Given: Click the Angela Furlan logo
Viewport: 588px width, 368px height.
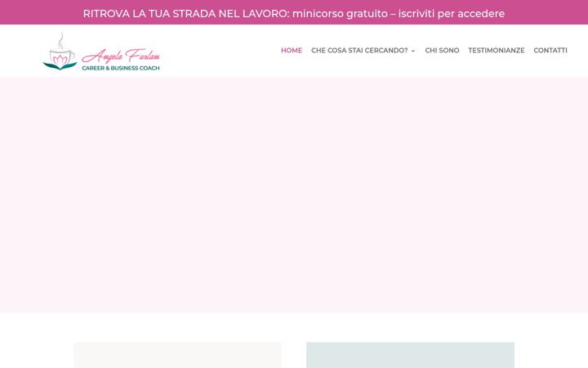Looking at the screenshot, I should pos(101,52).
